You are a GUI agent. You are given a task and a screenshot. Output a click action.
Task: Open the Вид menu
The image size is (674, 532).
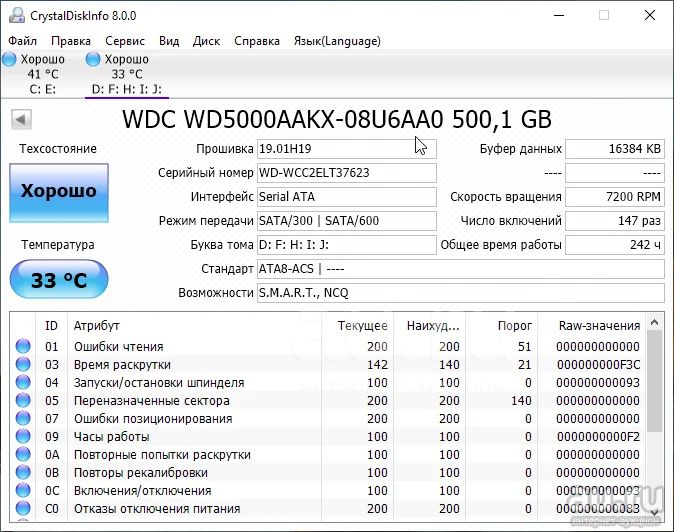[169, 41]
